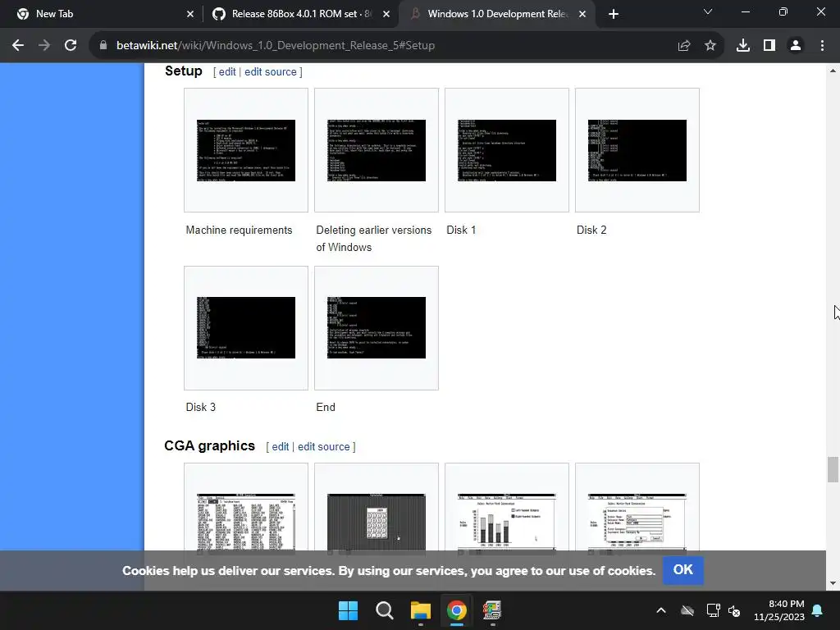Show hidden system tray icons
Screen dimensions: 840x630
[661, 610]
